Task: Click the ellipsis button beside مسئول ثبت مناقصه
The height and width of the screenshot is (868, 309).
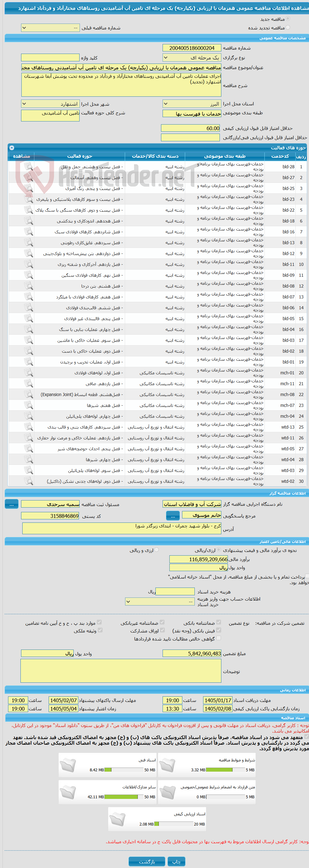Action: (11, 504)
